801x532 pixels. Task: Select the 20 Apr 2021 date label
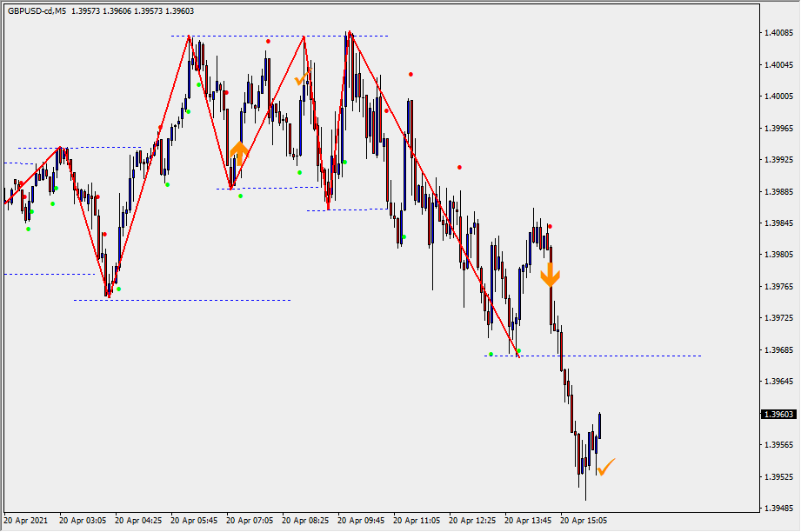point(28,521)
